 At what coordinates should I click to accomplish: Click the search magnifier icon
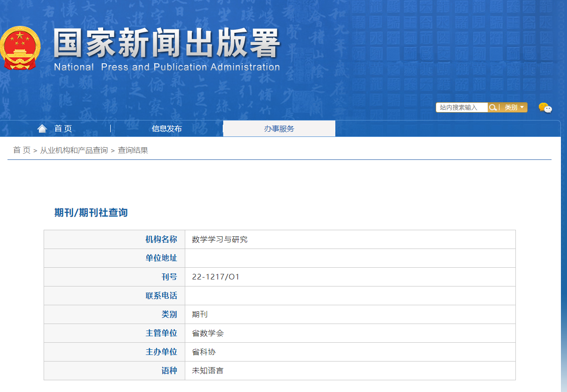coord(492,107)
